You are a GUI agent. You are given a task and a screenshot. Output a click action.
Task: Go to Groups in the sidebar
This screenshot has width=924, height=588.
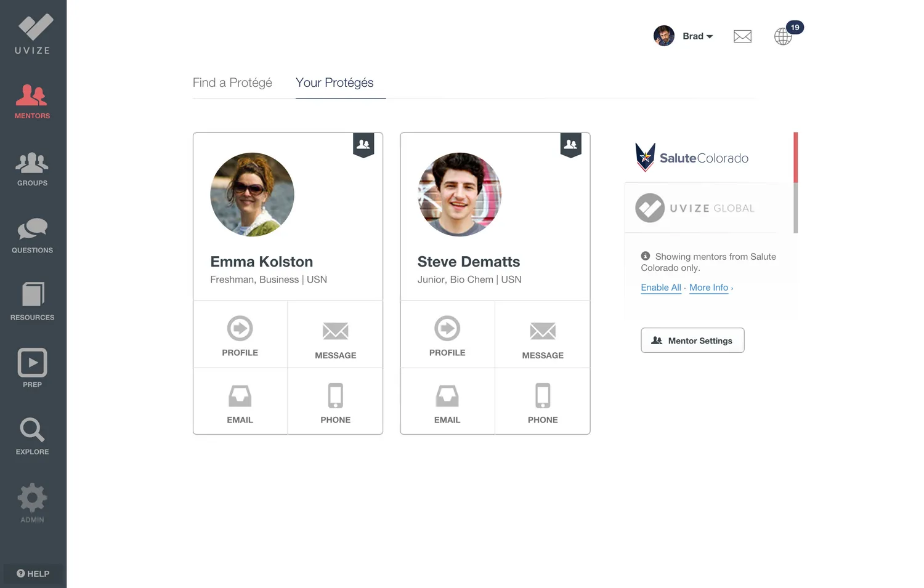(x=32, y=169)
